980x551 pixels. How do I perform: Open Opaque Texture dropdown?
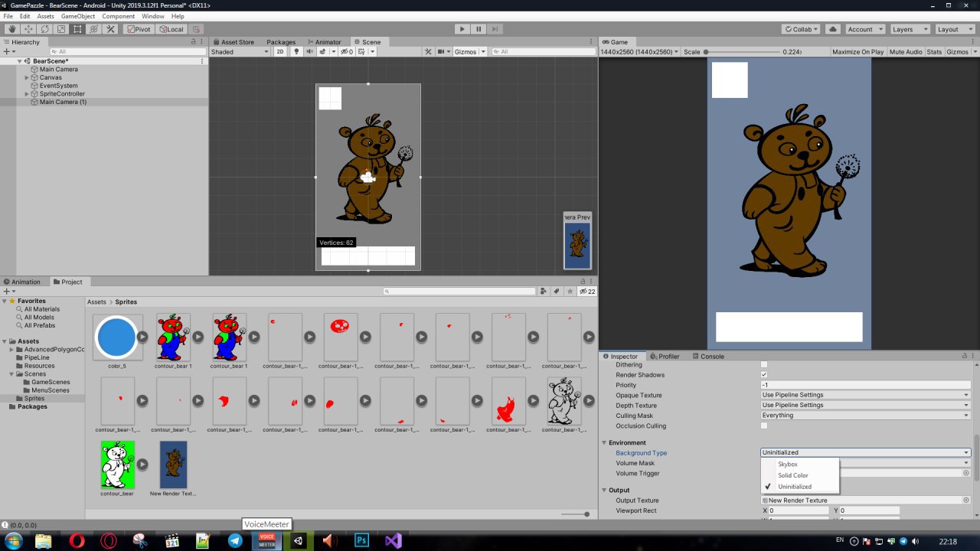coord(865,395)
